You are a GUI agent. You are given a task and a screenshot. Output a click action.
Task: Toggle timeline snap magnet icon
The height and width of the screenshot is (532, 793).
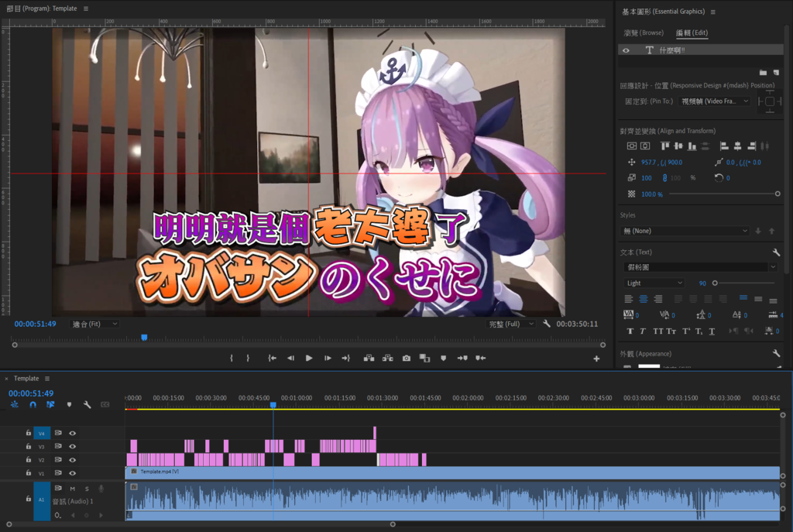point(33,404)
